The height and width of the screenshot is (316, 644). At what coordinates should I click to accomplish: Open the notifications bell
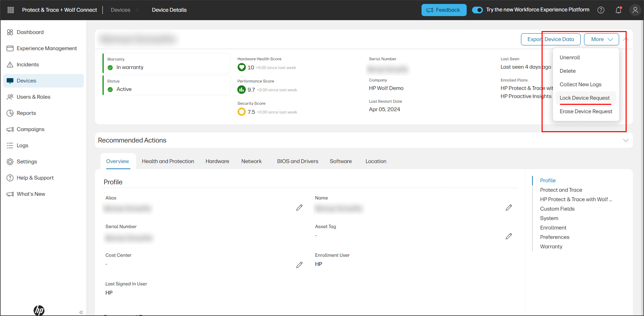click(618, 10)
